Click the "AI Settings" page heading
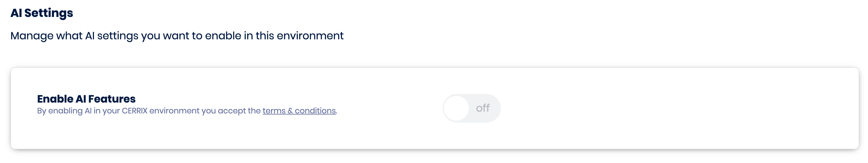The image size is (868, 163). 42,13
